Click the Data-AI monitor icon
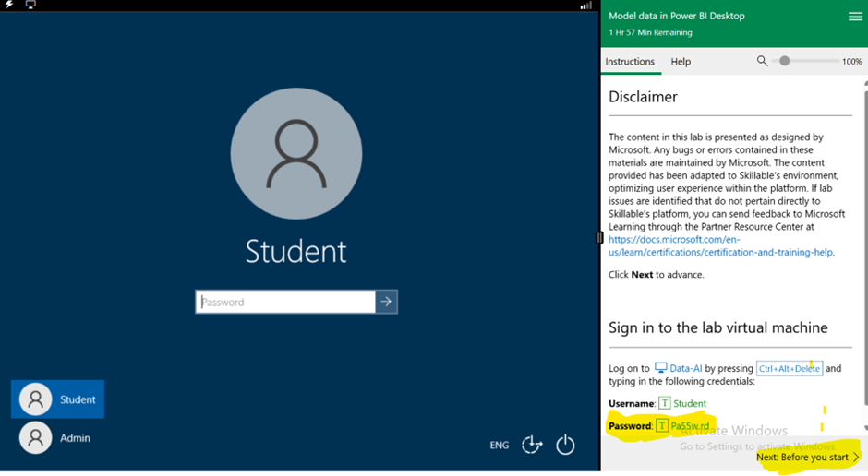Image resolution: width=868 pixels, height=476 pixels. [660, 368]
